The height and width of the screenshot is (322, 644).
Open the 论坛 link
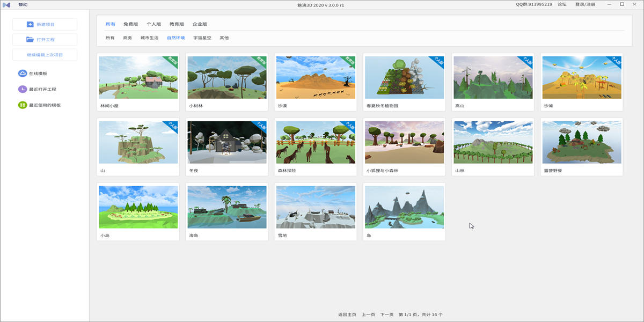pos(562,4)
